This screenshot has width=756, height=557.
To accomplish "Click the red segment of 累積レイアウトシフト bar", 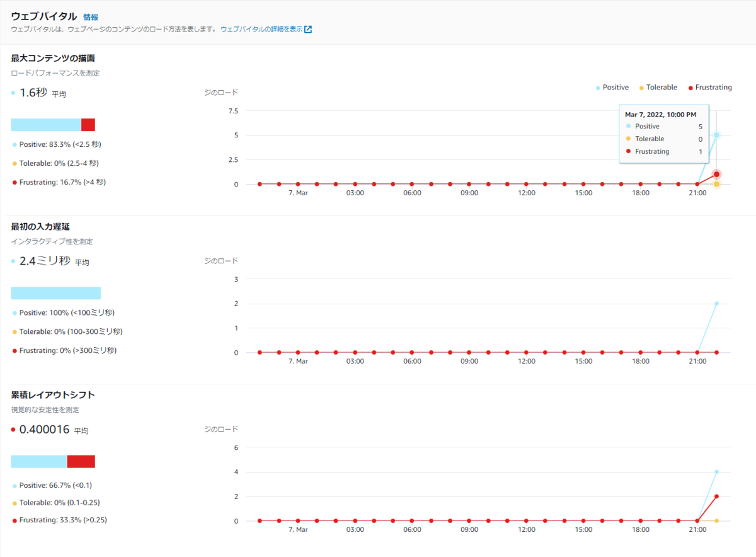I will (81, 461).
